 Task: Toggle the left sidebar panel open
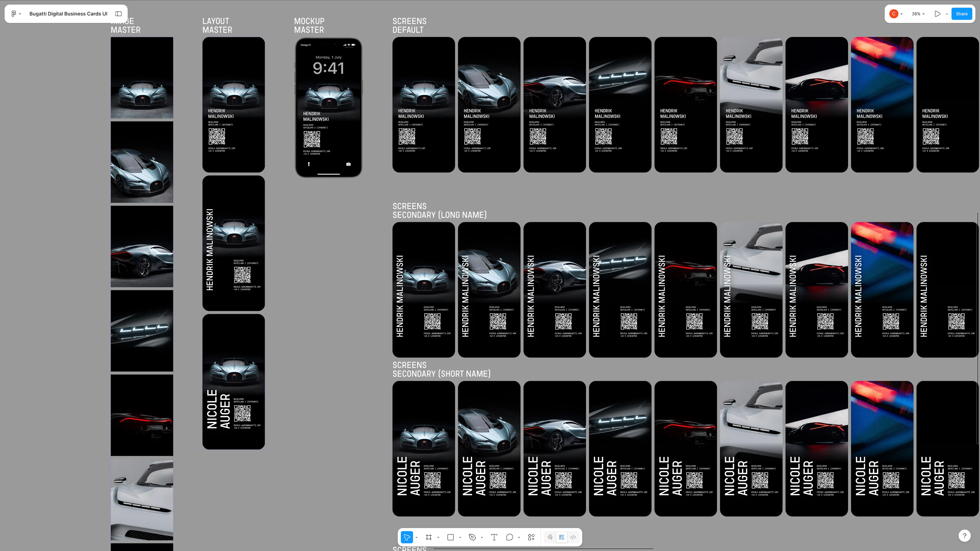118,14
